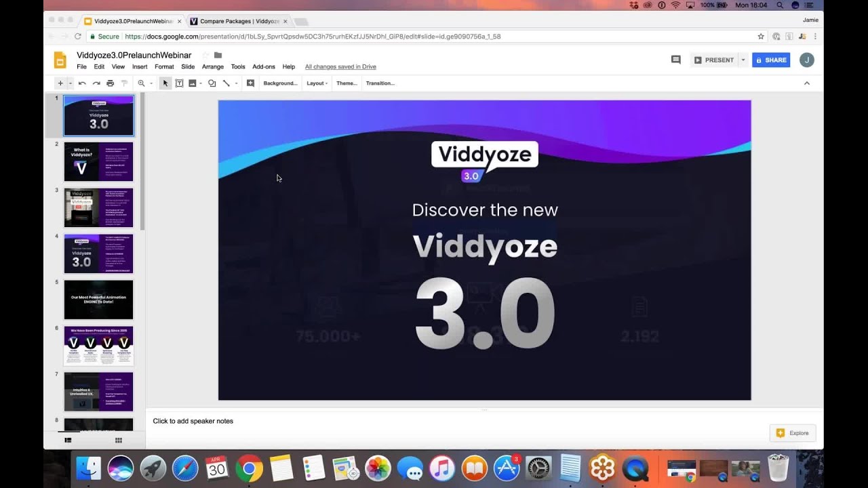
Task: Print the presentation
Action: [110, 83]
